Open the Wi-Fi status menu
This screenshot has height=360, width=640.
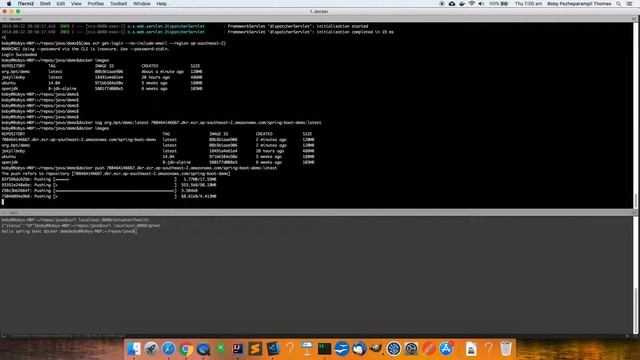click(x=471, y=4)
